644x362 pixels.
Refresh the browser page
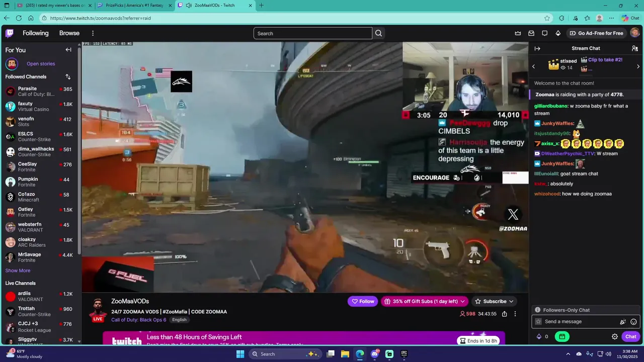coord(19,18)
